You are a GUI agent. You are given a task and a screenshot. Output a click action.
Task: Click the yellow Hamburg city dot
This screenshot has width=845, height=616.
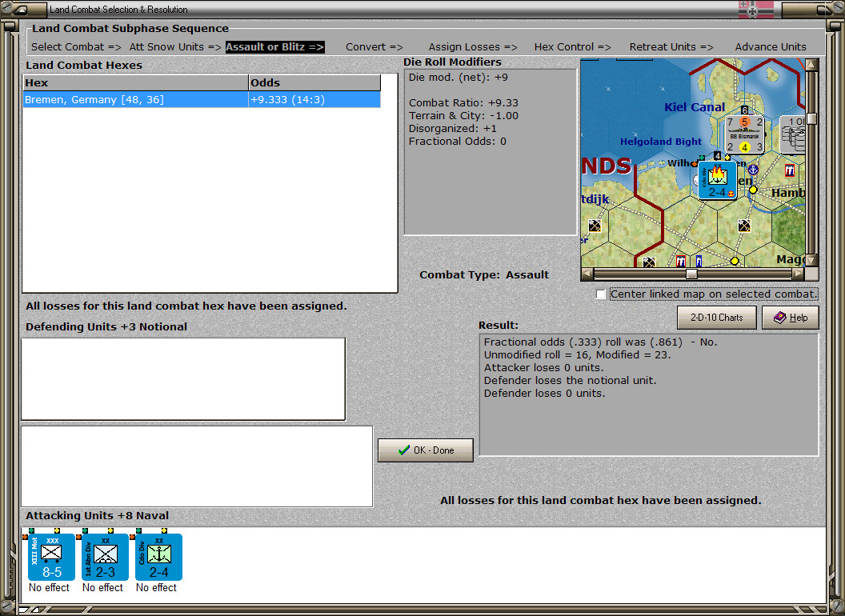click(753, 190)
